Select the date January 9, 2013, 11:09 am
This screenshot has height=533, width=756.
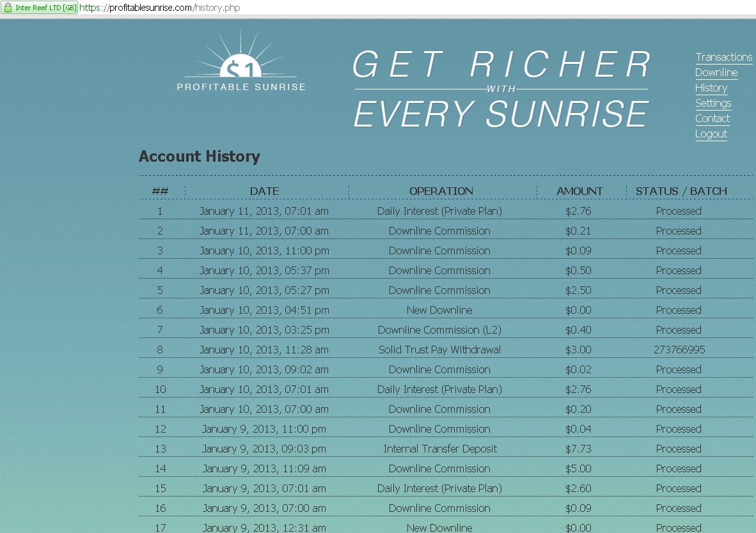pos(264,468)
